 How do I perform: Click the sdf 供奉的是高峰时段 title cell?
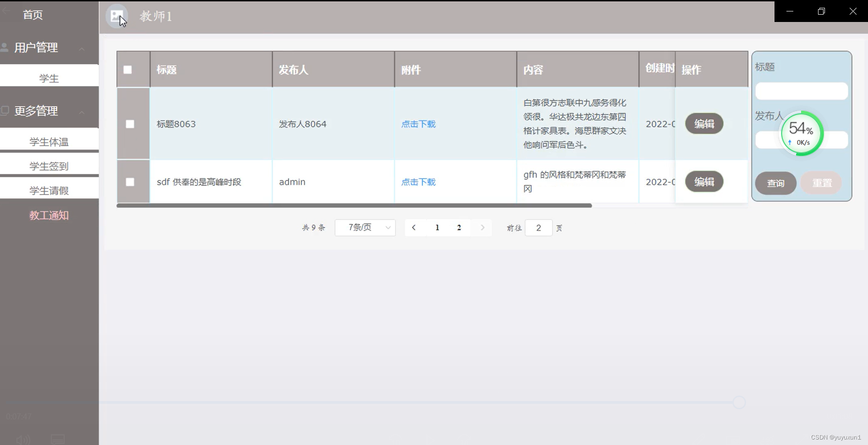[x=211, y=182]
